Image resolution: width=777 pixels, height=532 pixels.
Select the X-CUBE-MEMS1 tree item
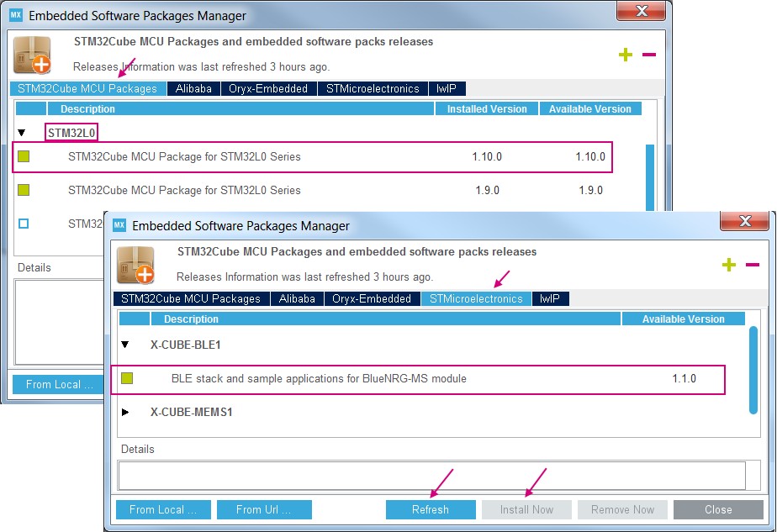(191, 412)
